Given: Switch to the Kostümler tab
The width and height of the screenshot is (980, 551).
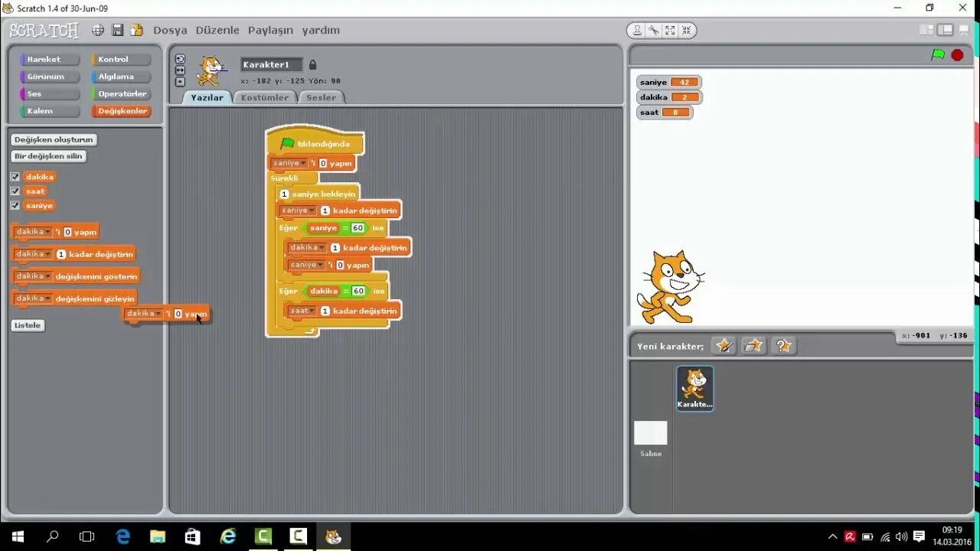Looking at the screenshot, I should (265, 97).
